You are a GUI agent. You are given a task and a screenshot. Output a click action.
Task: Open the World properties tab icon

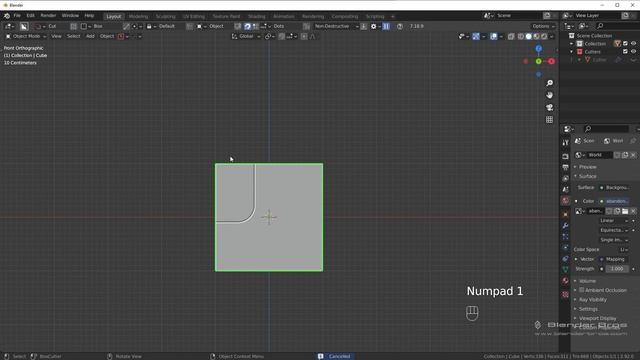[x=565, y=200]
